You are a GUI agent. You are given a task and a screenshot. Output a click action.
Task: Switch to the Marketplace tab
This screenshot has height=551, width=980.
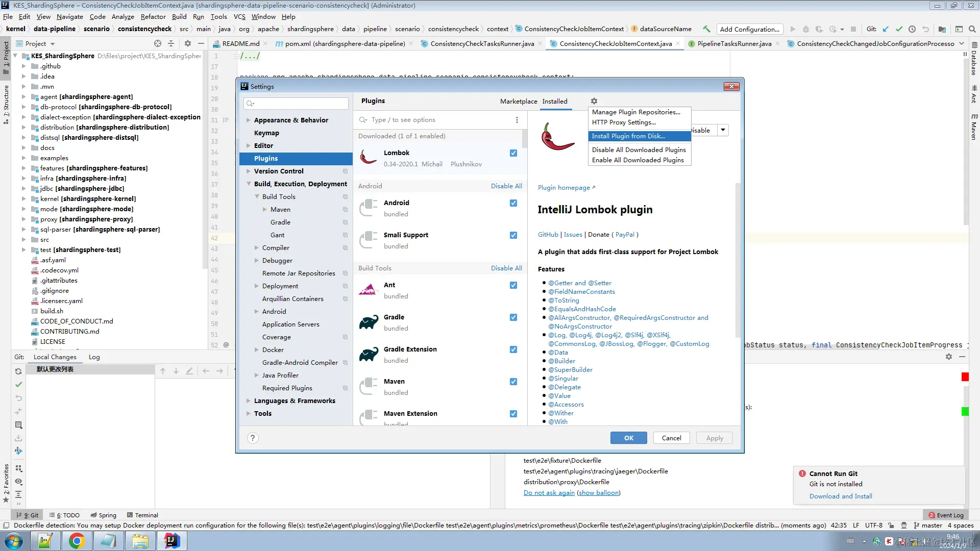point(518,101)
